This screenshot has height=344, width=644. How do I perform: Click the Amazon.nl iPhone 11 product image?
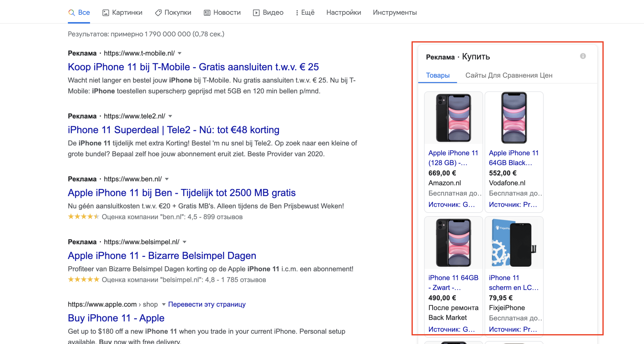[453, 118]
